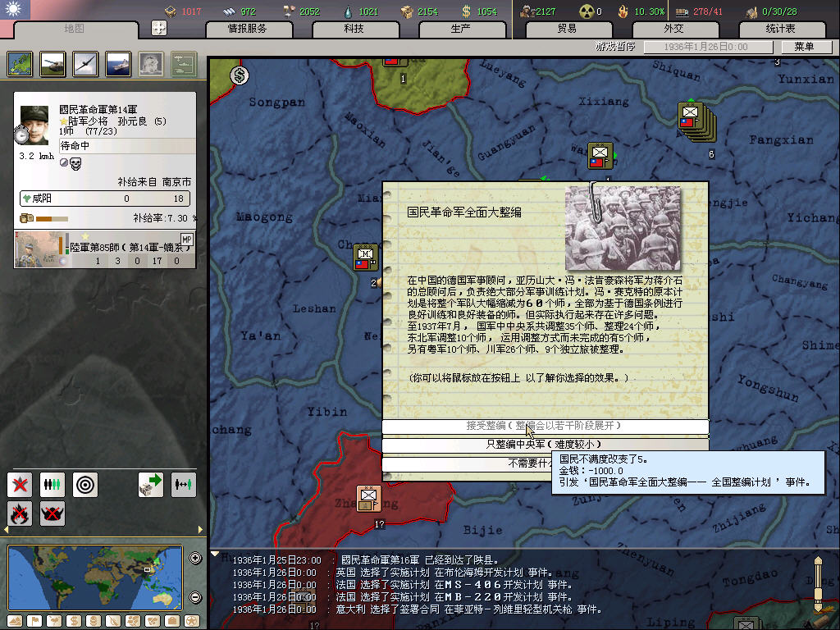Click the money value 1054
Screen dimensions: 840x630
[x=487, y=11]
